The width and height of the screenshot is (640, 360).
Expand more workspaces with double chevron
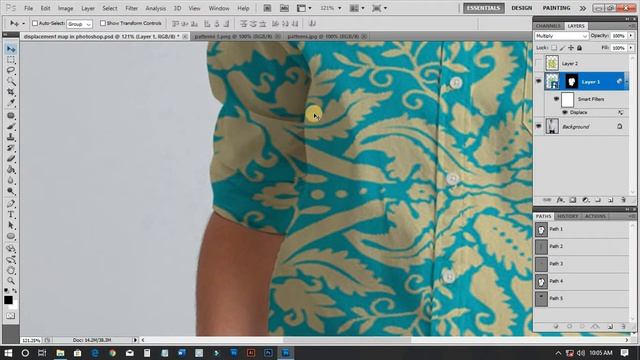point(583,8)
